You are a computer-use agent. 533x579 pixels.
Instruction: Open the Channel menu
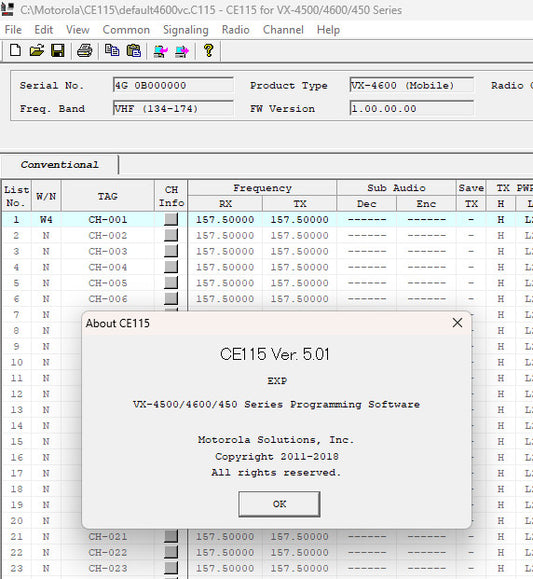tap(283, 30)
